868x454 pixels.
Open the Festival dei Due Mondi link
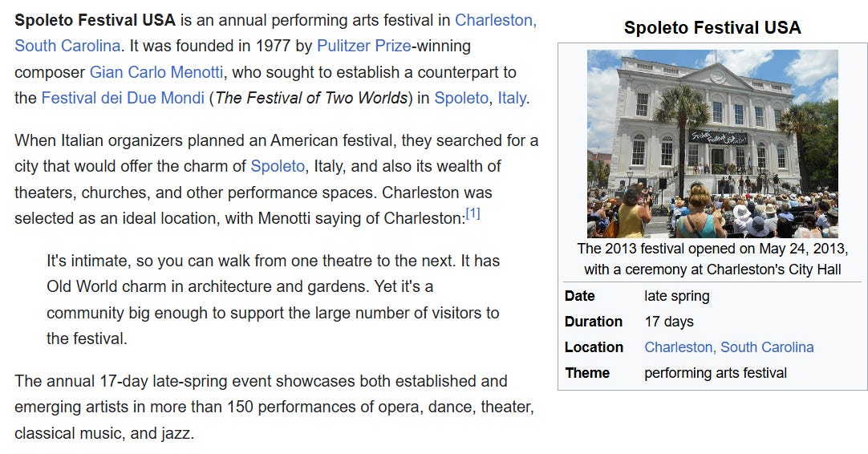[x=123, y=98]
